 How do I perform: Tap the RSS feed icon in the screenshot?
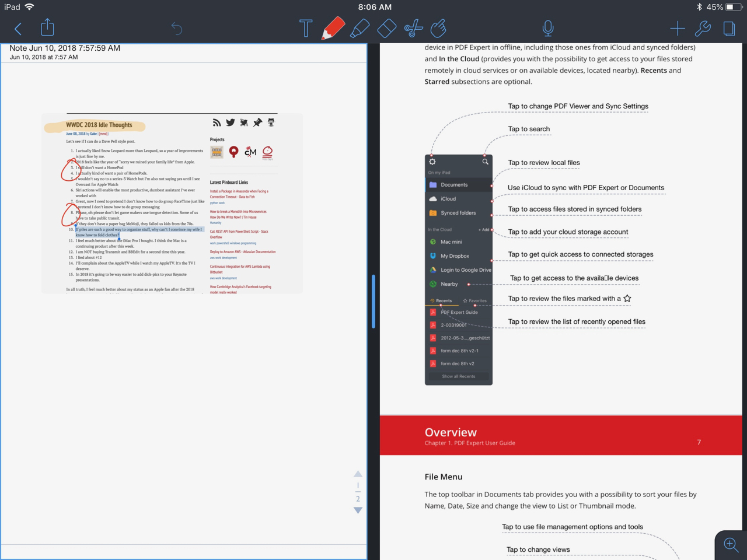click(217, 123)
